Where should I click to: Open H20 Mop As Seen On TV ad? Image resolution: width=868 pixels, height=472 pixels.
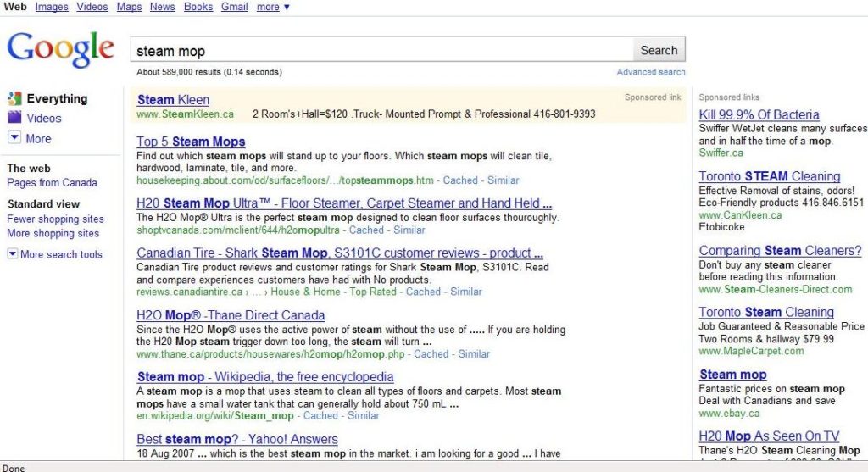769,436
